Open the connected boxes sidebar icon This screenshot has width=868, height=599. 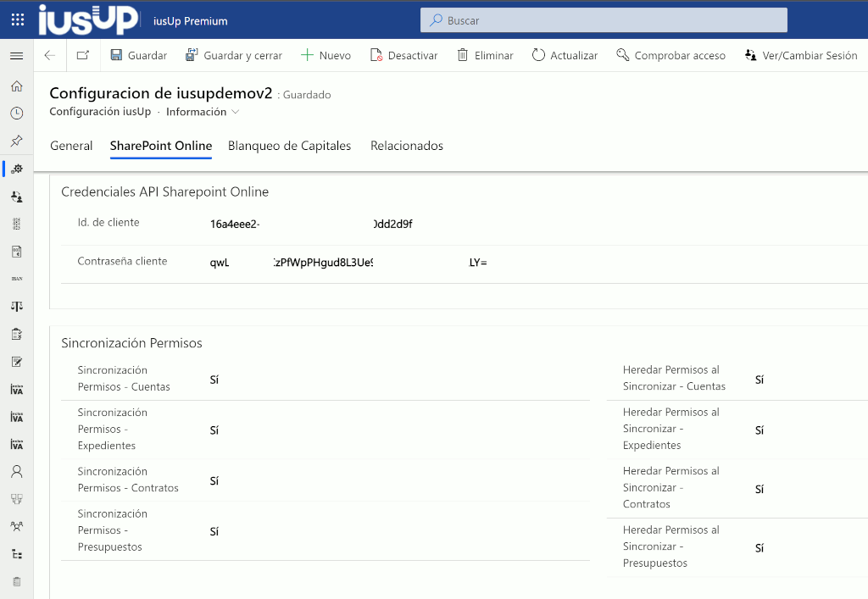click(17, 499)
